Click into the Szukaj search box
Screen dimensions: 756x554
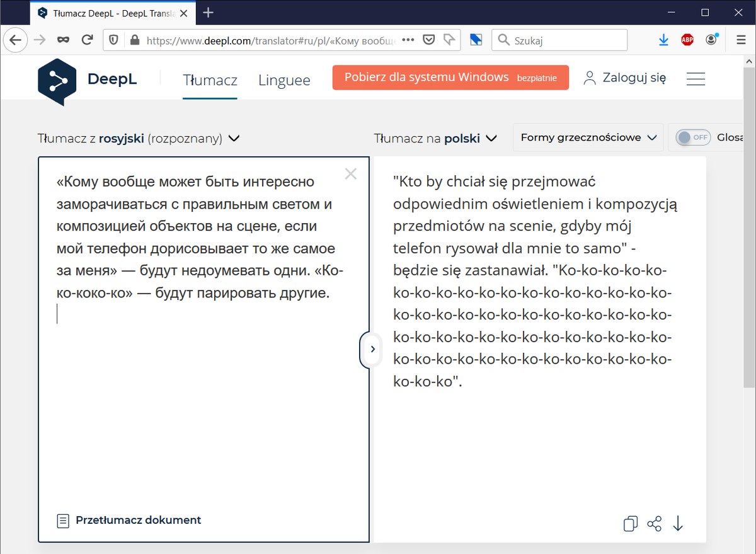click(x=559, y=40)
